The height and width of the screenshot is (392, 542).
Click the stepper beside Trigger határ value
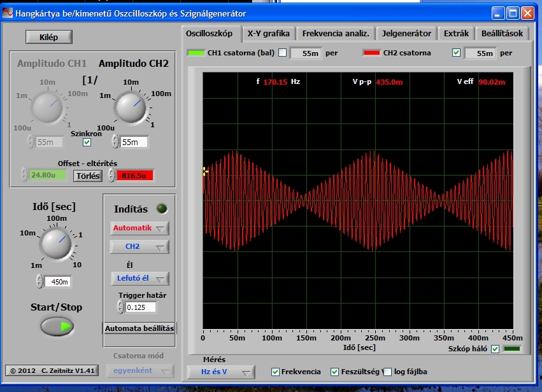(x=120, y=307)
